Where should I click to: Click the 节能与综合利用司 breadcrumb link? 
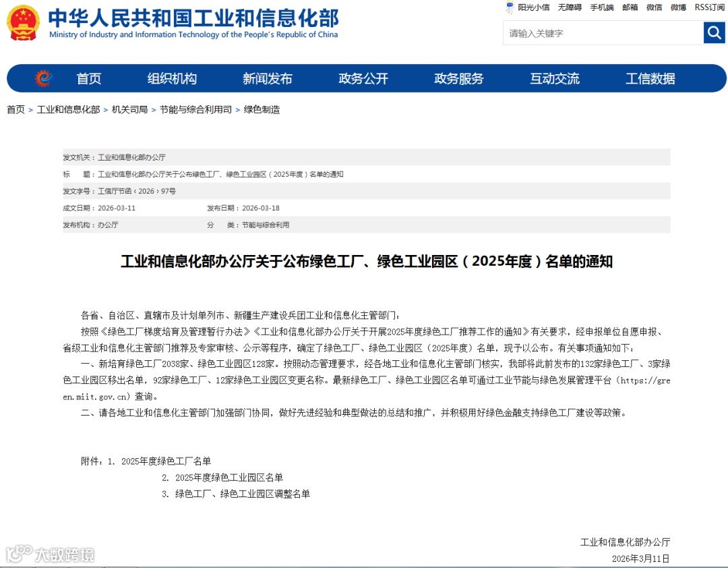click(195, 110)
